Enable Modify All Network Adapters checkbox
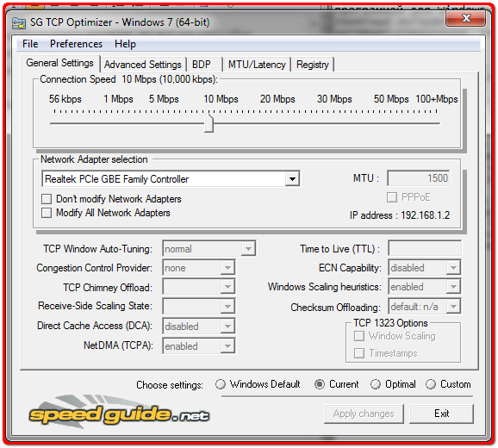 pos(47,213)
